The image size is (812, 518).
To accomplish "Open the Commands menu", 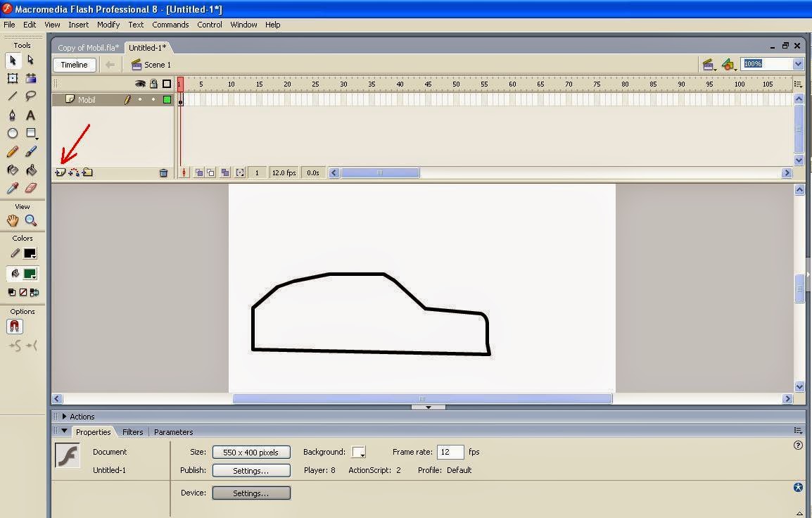I will click(x=170, y=25).
